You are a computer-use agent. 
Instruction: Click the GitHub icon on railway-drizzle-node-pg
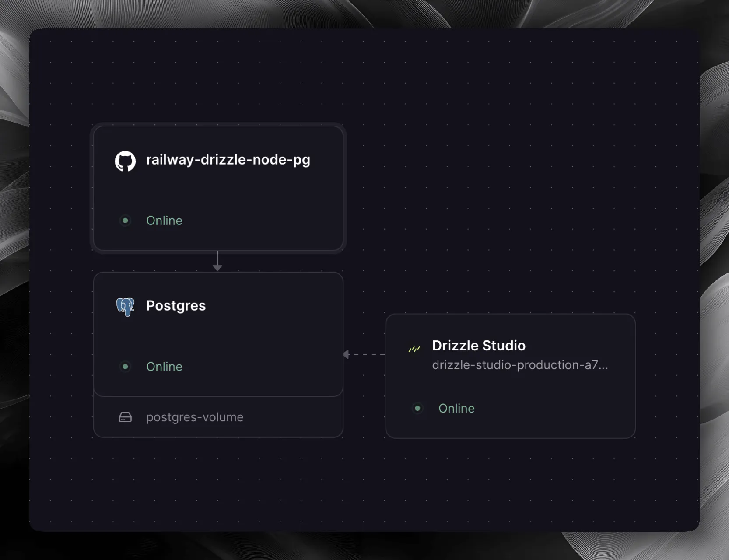point(125,161)
